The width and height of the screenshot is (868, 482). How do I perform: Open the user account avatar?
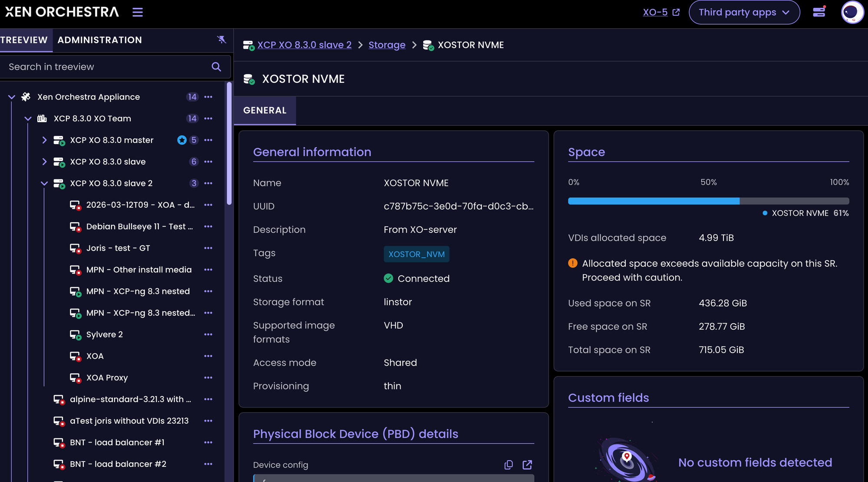point(852,12)
